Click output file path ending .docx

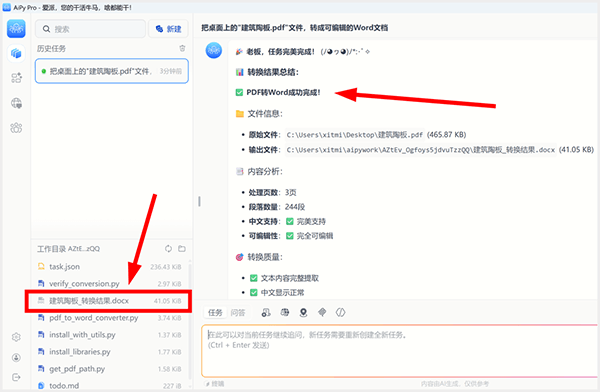(421, 150)
